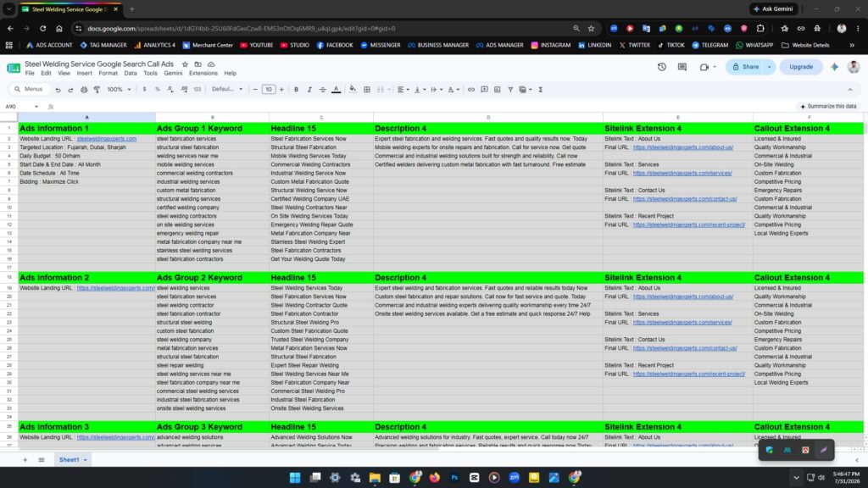Bookmark this page with star in address bar
This screenshot has height=488, width=868.
pyautogui.click(x=591, y=28)
